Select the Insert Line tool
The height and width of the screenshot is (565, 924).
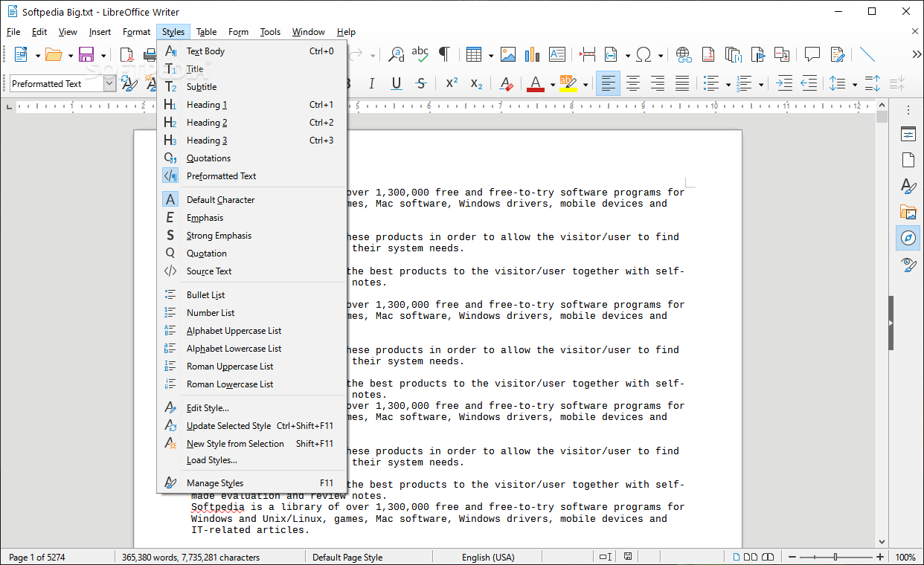pyautogui.click(x=867, y=54)
